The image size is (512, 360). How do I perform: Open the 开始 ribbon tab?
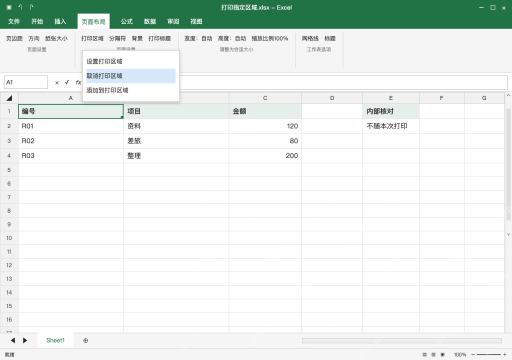(37, 22)
